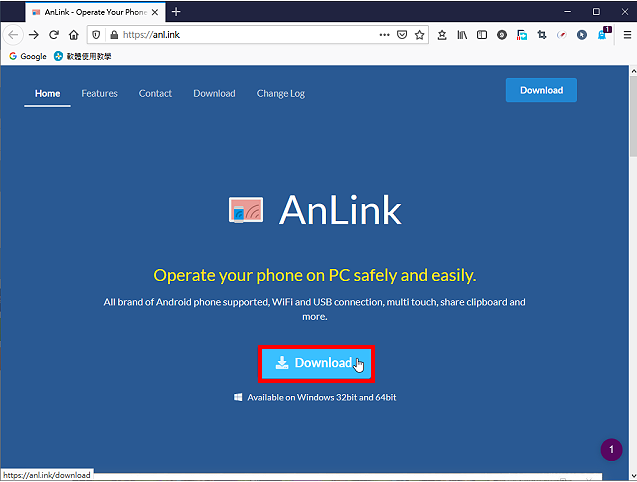Open the crop screenshot extension icon
This screenshot has height=482, width=637.
[542, 35]
